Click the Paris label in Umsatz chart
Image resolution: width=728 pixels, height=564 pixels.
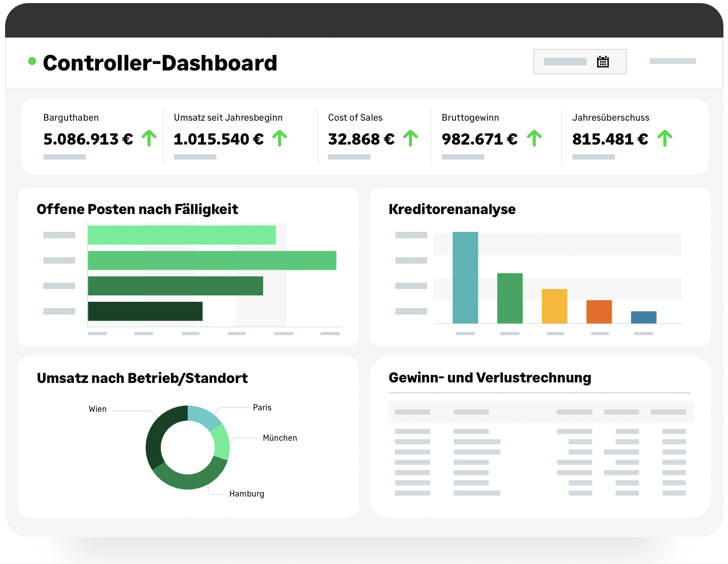coord(262,407)
